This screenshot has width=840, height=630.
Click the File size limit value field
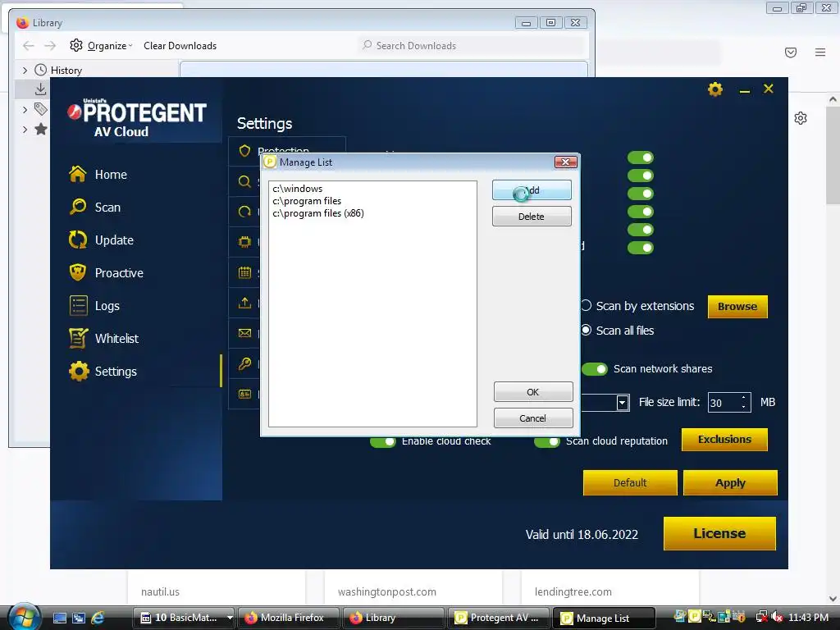point(724,402)
